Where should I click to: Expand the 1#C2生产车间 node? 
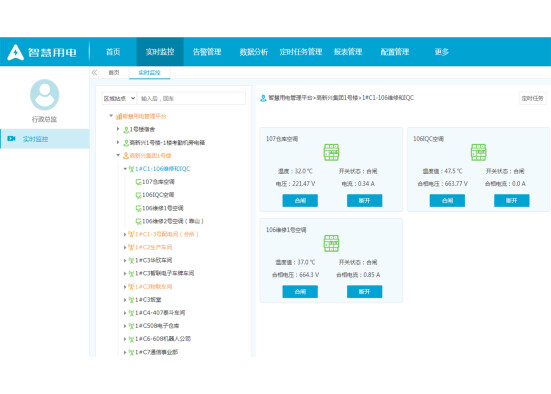[125, 247]
